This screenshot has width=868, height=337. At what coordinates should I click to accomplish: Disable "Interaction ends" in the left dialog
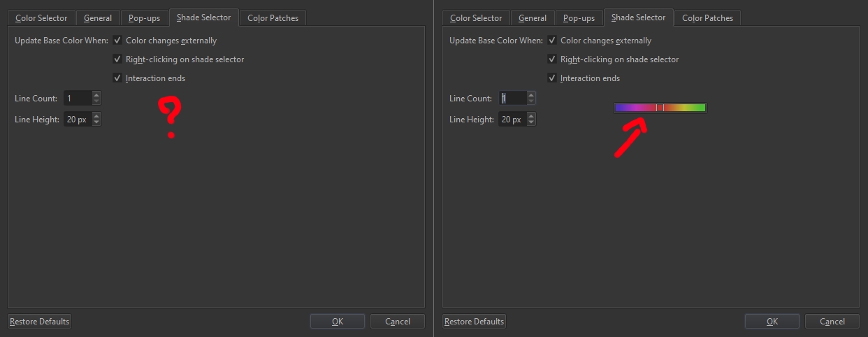[x=117, y=78]
